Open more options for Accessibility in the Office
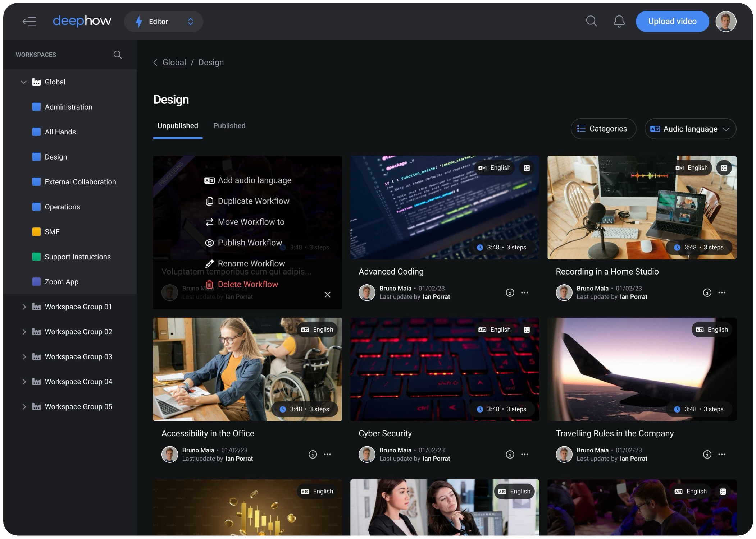This screenshot has width=756, height=539. [x=327, y=455]
